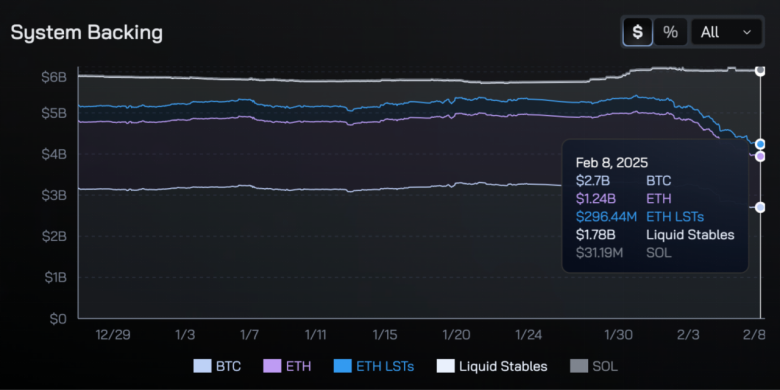Click the BTC data point marker
Viewport: 780px width, 390px height.
pos(760,207)
